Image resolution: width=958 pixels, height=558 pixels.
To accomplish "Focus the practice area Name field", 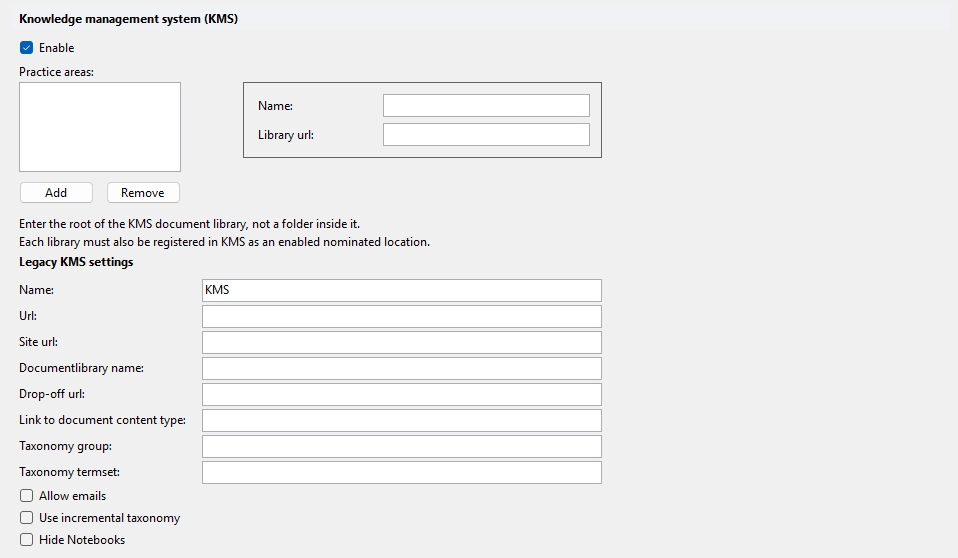I will coord(486,105).
